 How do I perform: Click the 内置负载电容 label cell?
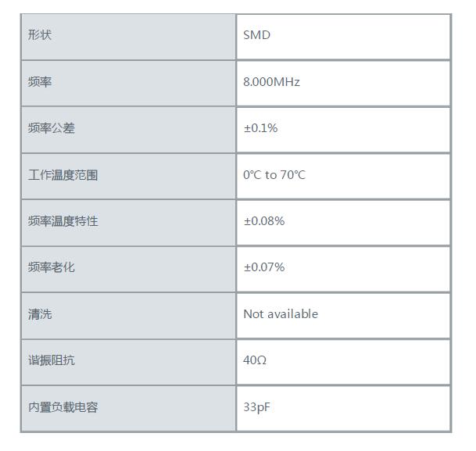63,407
